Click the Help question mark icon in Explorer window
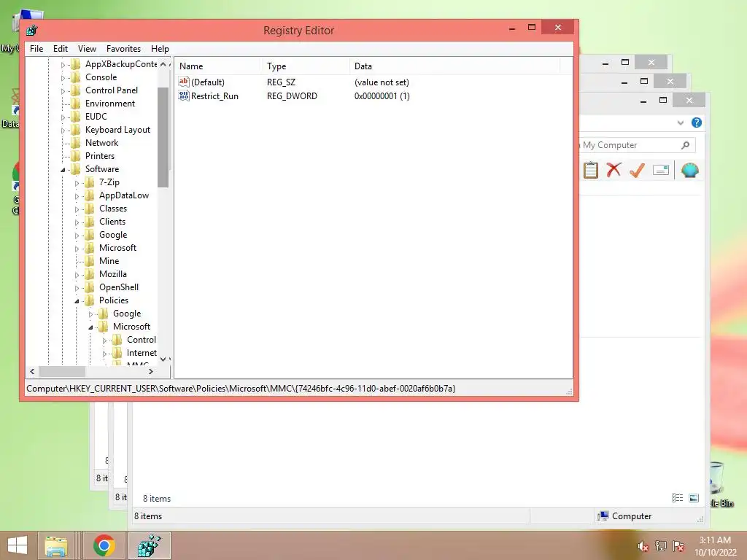 click(697, 122)
